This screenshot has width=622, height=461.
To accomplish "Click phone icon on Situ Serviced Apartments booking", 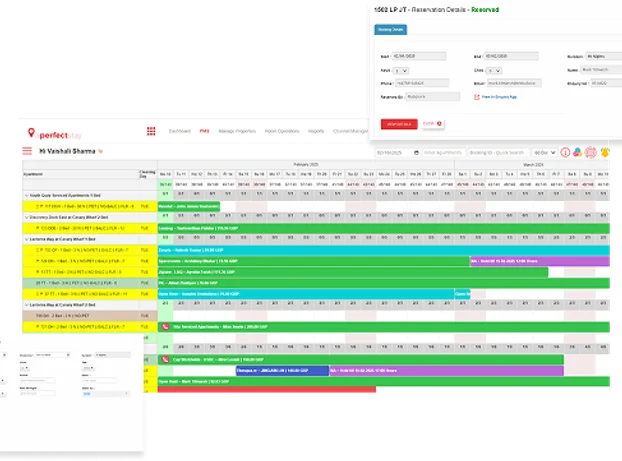I will point(165,327).
